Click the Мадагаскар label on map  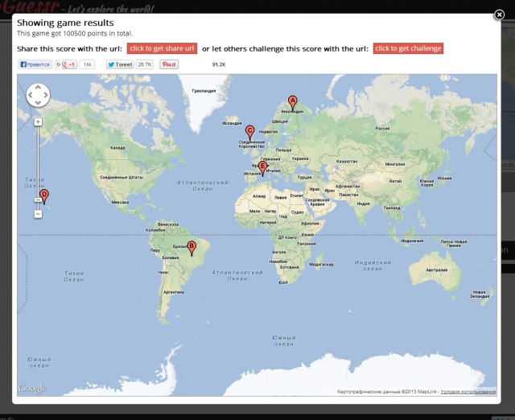[x=321, y=265]
